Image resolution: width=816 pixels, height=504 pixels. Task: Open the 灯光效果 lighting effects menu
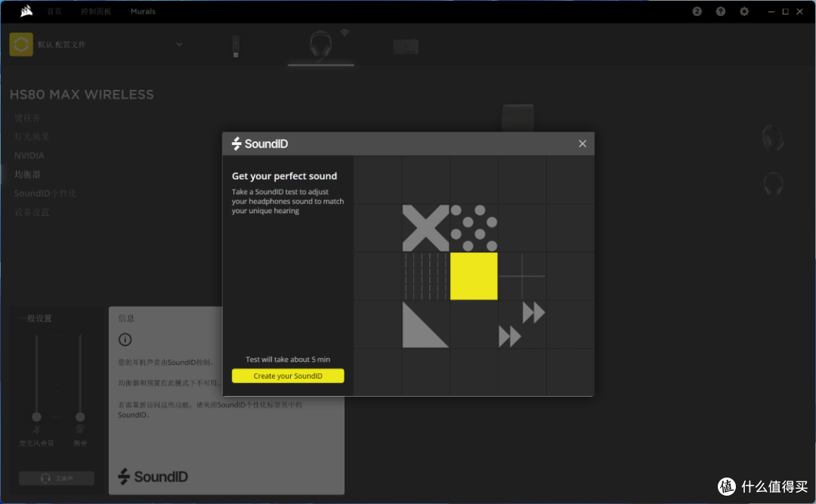tap(32, 137)
